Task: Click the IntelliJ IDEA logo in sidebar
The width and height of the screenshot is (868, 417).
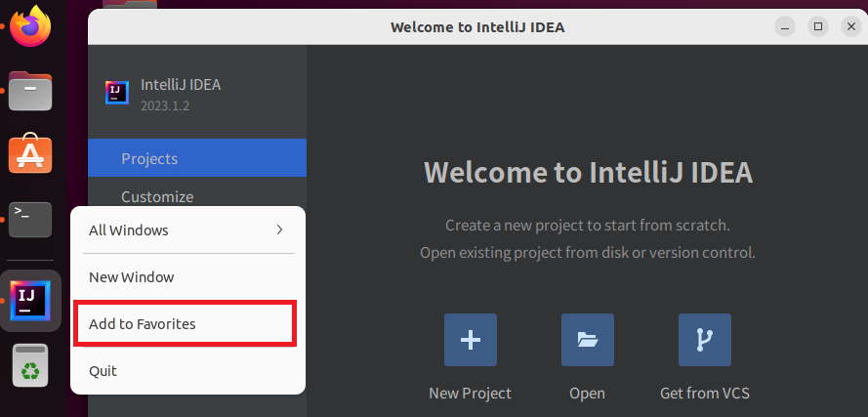Action: tap(117, 93)
